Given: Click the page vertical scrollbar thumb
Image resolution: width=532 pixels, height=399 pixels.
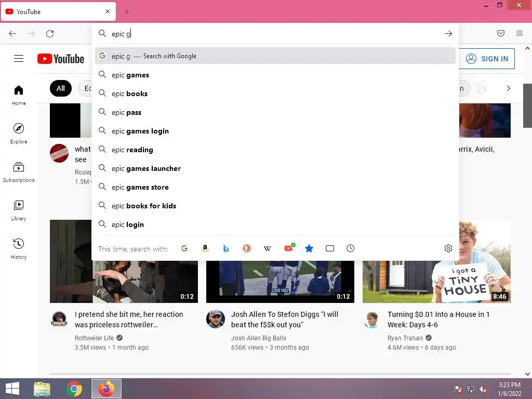Looking at the screenshot, I should pos(527,105).
